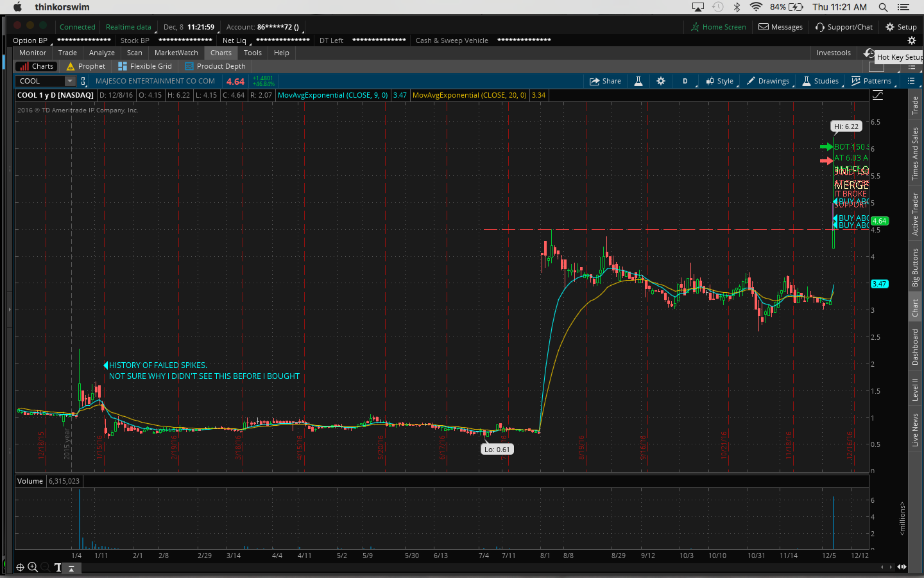Viewport: 924px width, 578px height.
Task: Open the D timeframe dropdown
Action: point(685,81)
